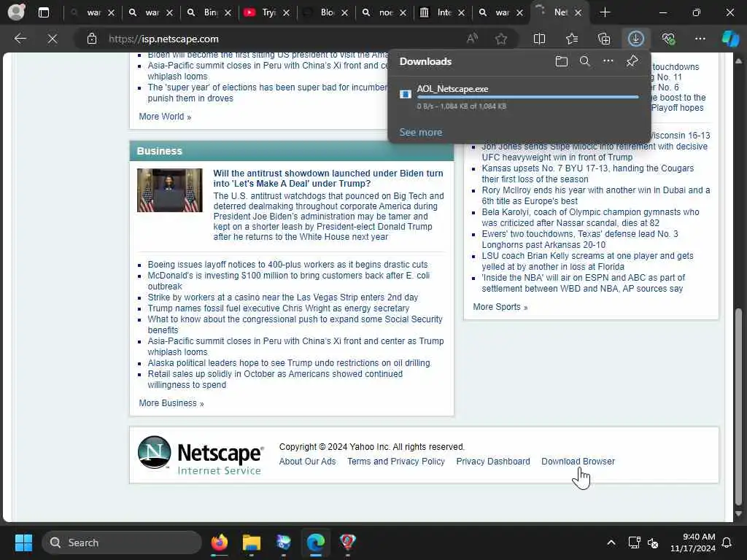Open the Copilot sidebar icon
The height and width of the screenshot is (560, 747).
click(x=730, y=39)
